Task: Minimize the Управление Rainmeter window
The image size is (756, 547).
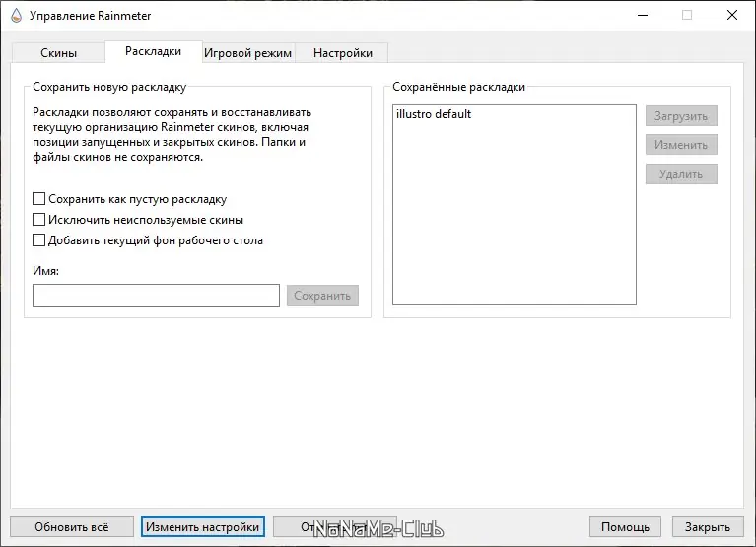Action: (x=643, y=16)
